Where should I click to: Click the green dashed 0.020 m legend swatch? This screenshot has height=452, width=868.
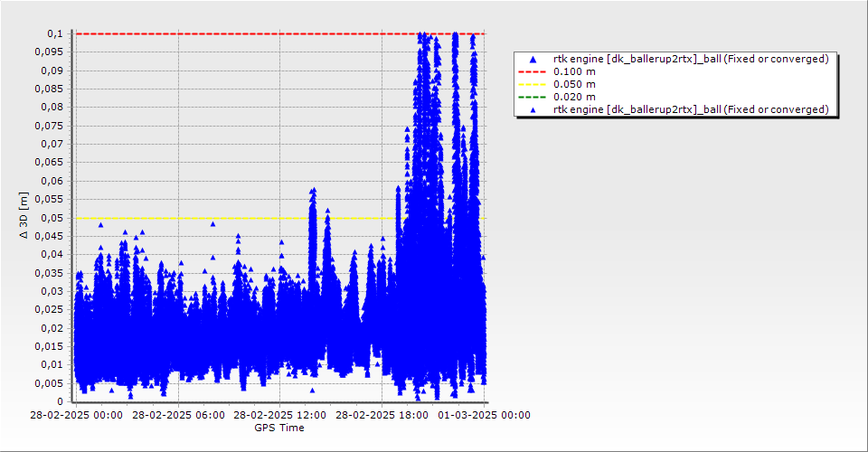point(532,97)
